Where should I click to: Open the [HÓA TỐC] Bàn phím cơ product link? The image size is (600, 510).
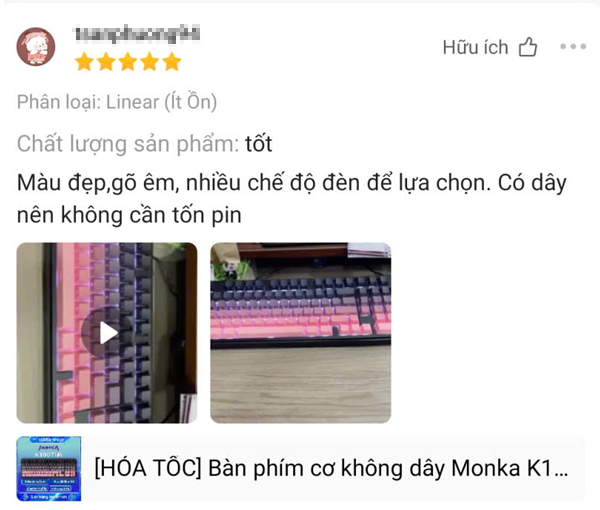(x=331, y=469)
